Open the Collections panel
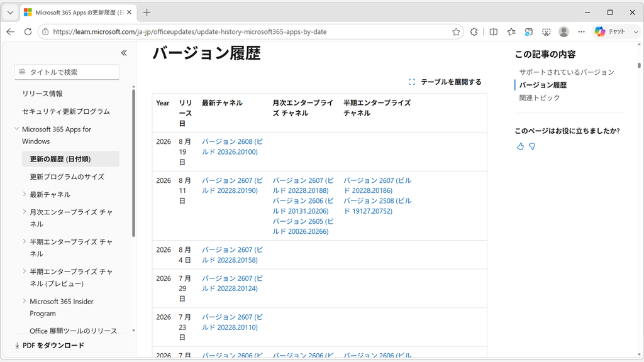This screenshot has width=644, height=362. point(529,31)
